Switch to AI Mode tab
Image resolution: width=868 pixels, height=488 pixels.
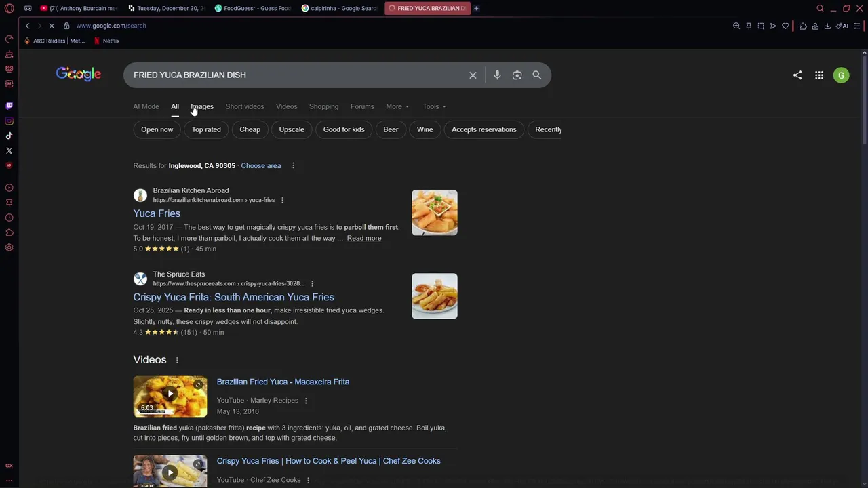pyautogui.click(x=146, y=106)
